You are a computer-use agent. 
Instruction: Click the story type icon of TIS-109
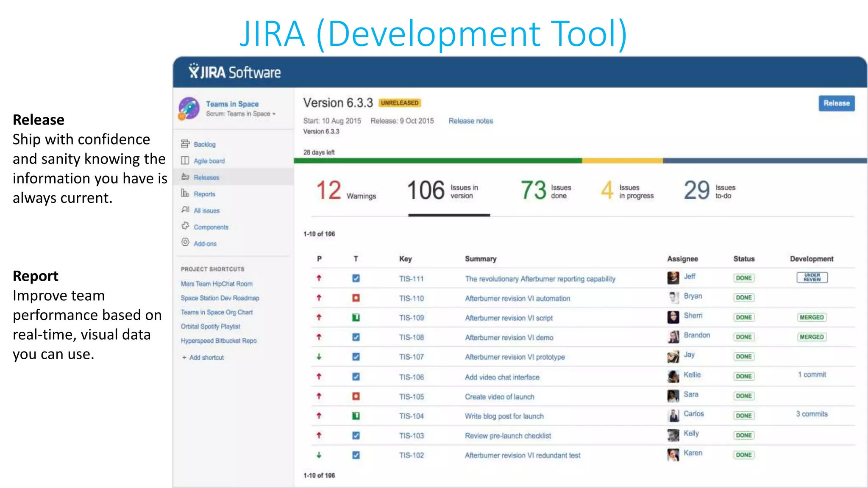point(356,317)
